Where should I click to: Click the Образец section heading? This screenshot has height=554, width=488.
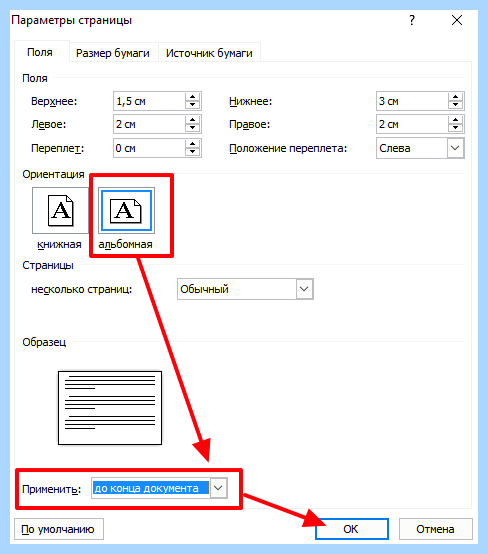pos(44,342)
